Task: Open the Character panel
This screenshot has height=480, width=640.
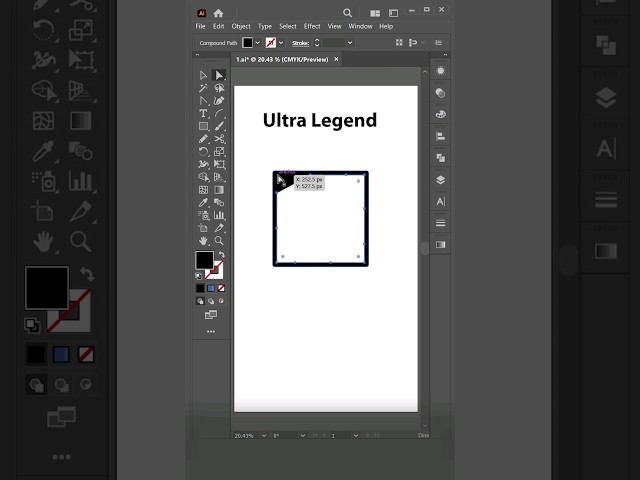Action: point(440,202)
